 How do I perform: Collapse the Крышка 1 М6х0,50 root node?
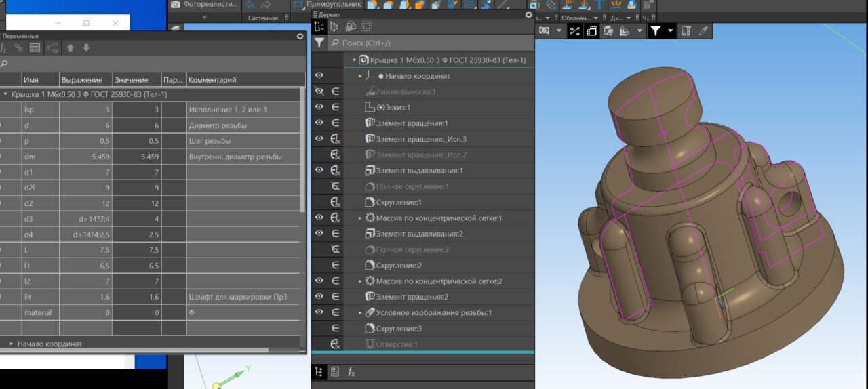[x=354, y=60]
